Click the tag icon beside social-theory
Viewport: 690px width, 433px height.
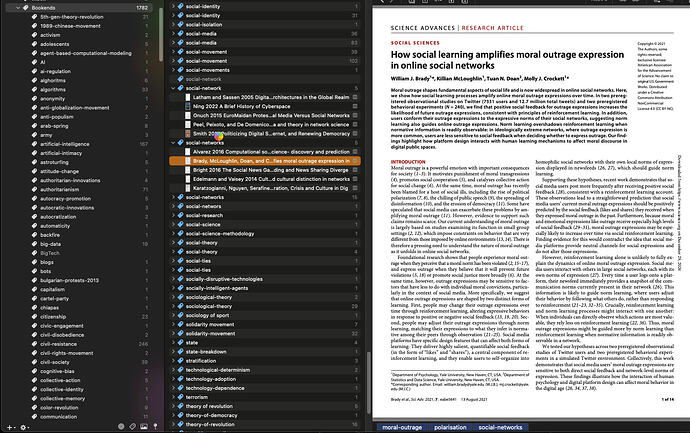tap(178, 242)
